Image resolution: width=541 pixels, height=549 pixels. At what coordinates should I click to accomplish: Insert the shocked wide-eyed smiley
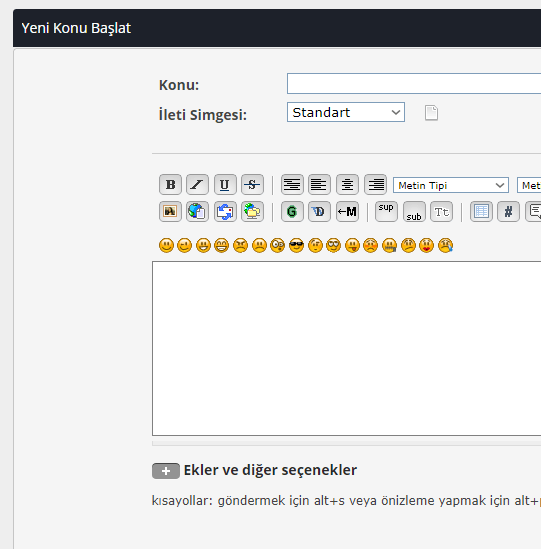click(x=278, y=245)
